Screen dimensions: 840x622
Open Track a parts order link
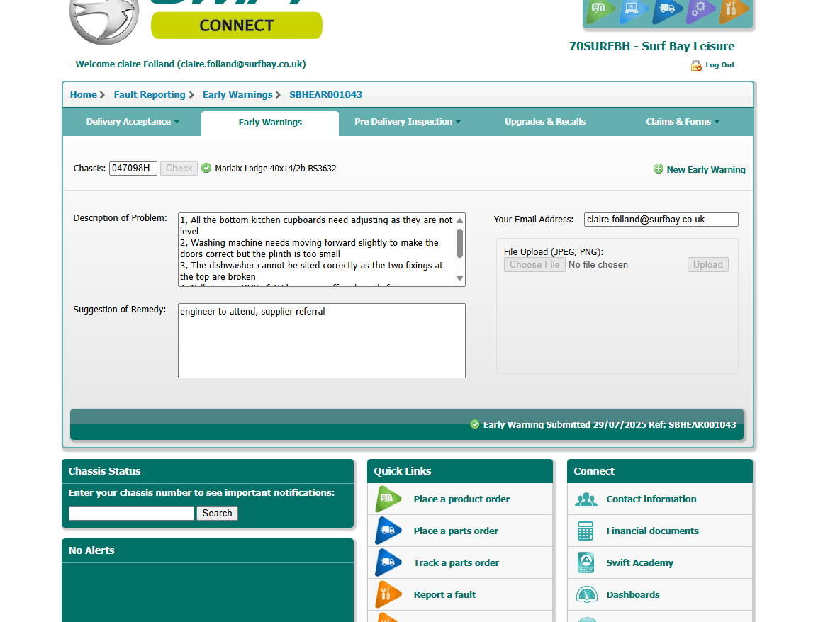click(456, 562)
